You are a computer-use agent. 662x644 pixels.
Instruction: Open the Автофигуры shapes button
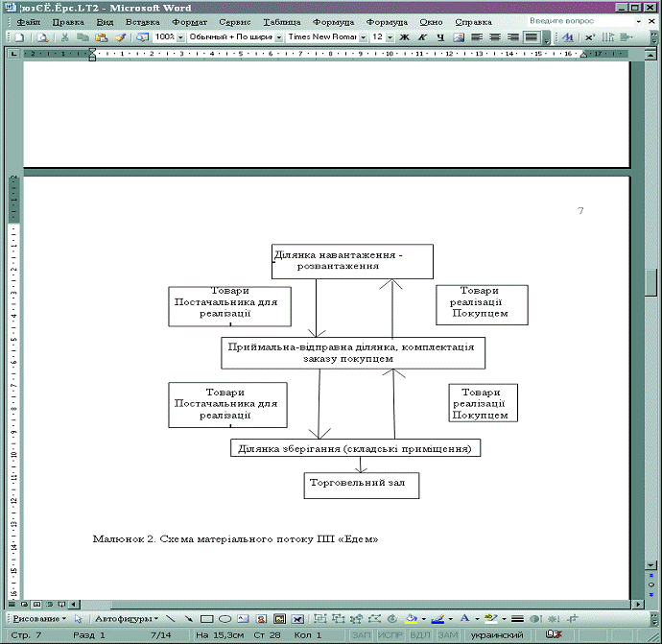point(120,619)
